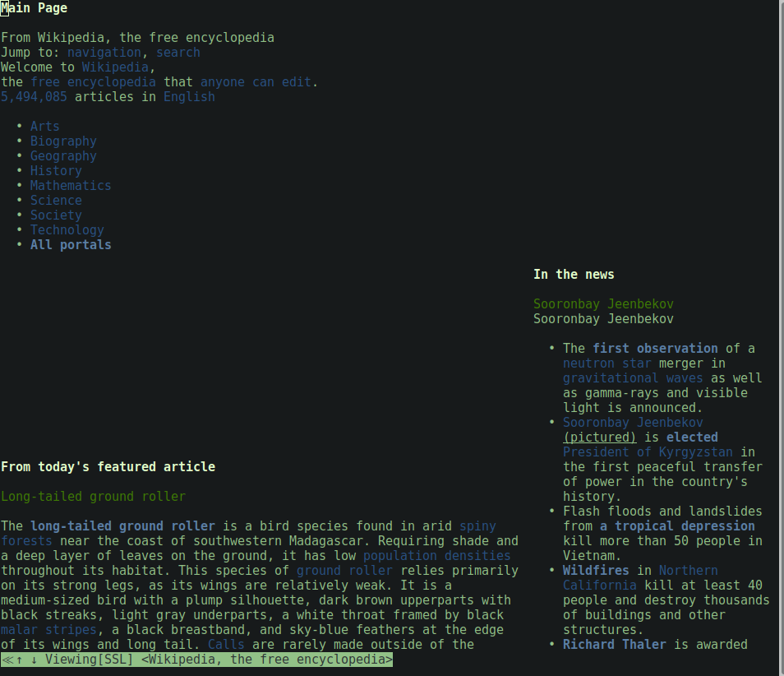784x676 pixels.
Task: Open the bold 'long-tailed ground roller' article link
Action: click(123, 526)
